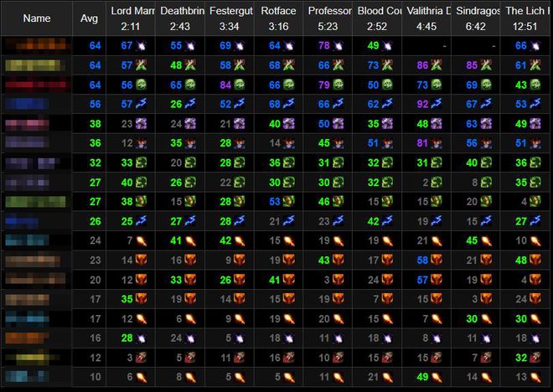Click the value 85 under Sindragosa
The height and width of the screenshot is (392, 553).
pos(472,65)
